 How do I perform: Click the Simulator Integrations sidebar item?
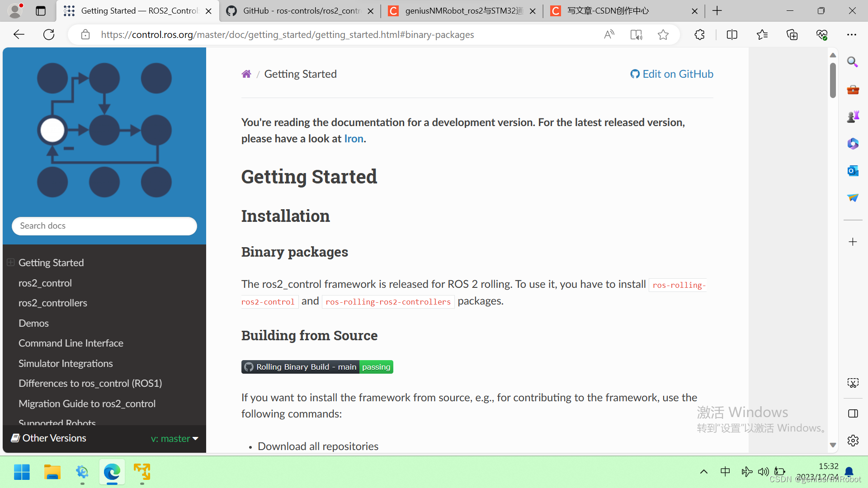66,363
